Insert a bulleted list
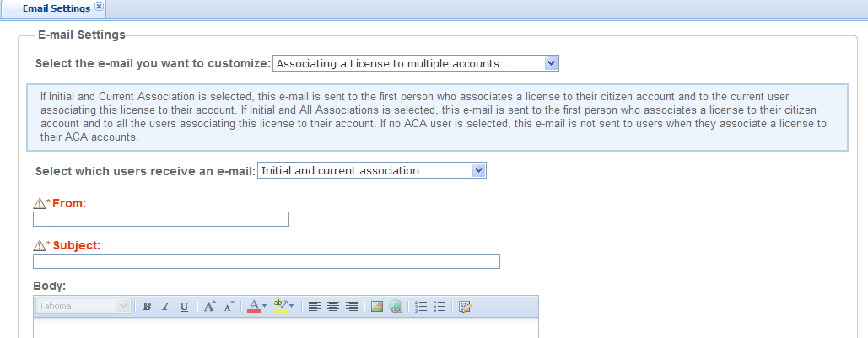This screenshot has width=868, height=338. coord(439,307)
